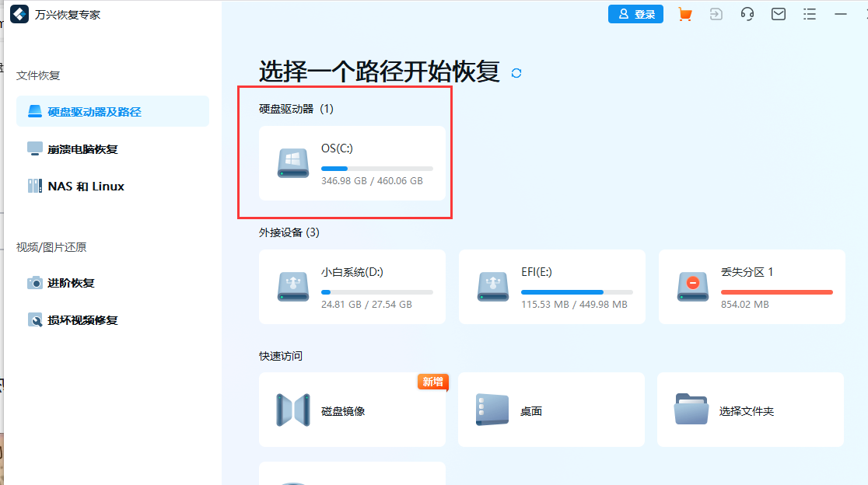Image resolution: width=868 pixels, height=485 pixels.
Task: Click the sign-in arrow icon near the cart
Action: click(716, 14)
